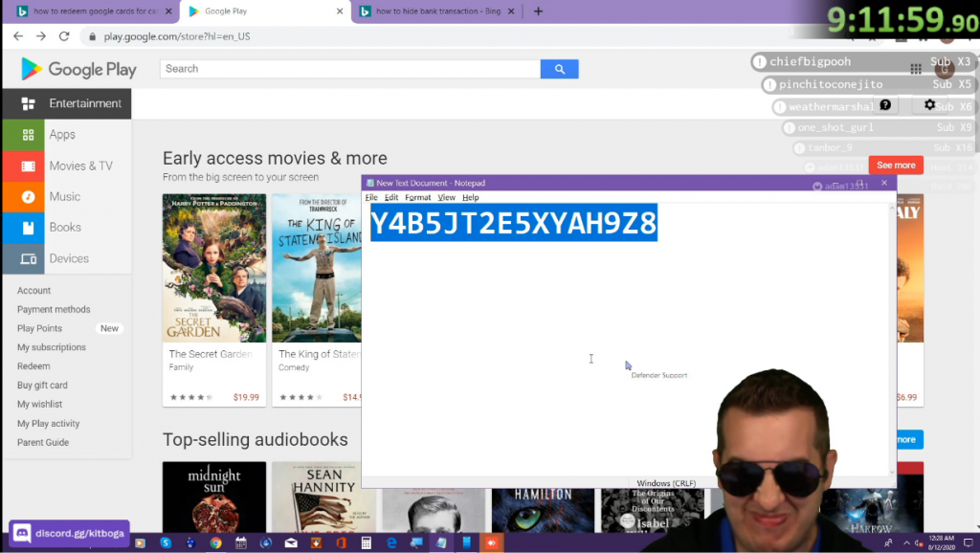Open Chrome from the taskbar

click(x=215, y=542)
